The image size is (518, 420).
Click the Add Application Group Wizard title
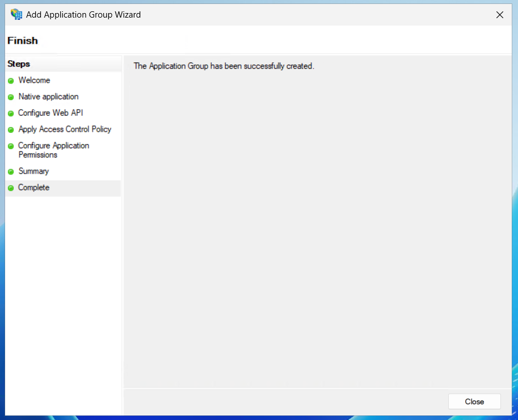[83, 15]
